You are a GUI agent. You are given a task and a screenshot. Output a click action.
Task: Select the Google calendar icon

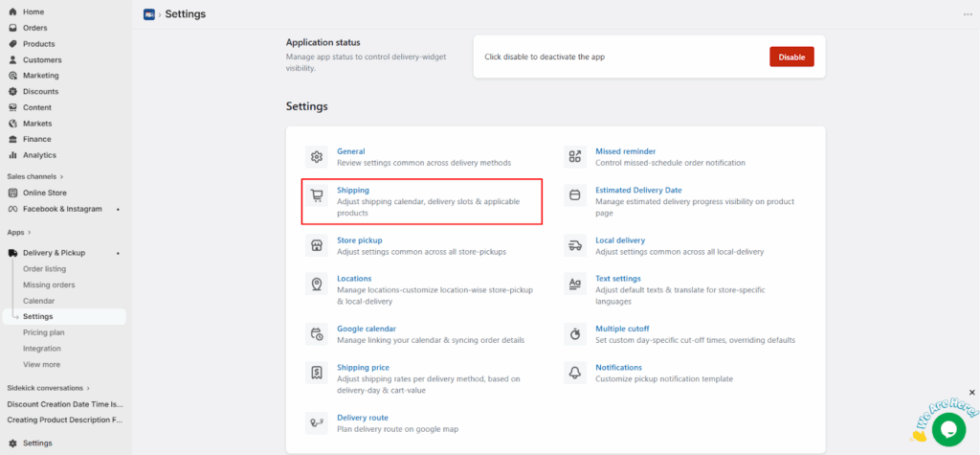(x=317, y=333)
